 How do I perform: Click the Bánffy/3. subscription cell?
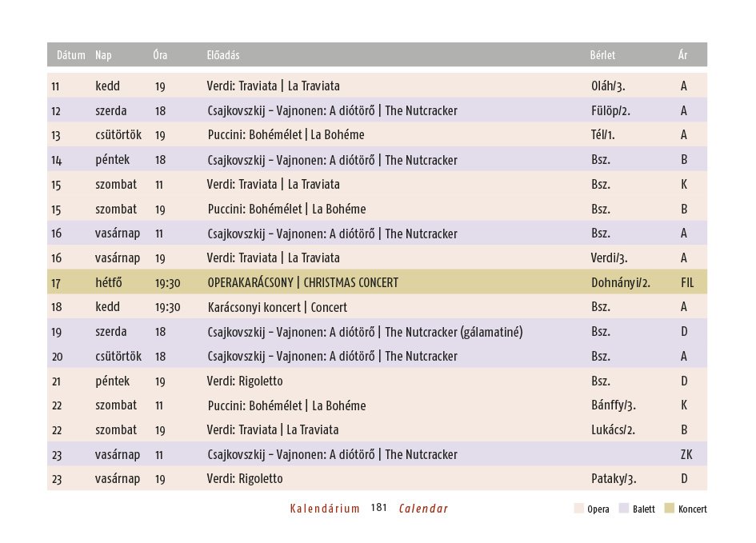[x=614, y=405]
